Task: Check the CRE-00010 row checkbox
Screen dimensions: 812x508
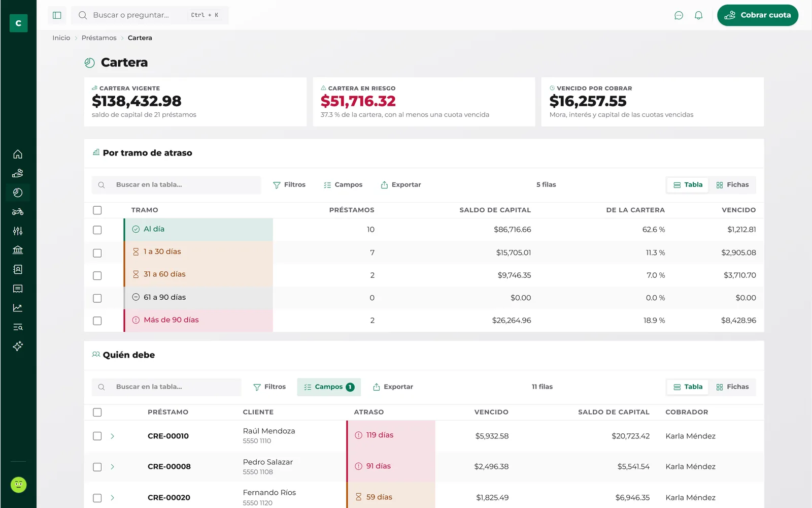Action: click(x=97, y=436)
